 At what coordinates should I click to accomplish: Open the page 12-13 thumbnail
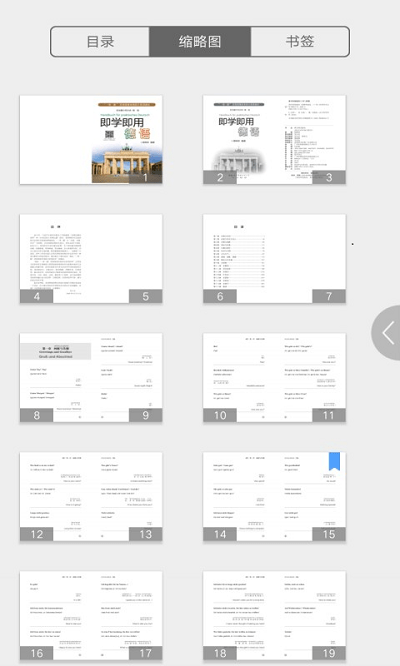[x=91, y=497]
